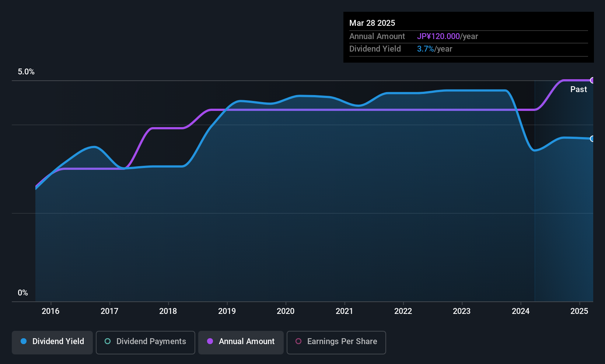The height and width of the screenshot is (364, 605).
Task: Click the 2020 axis label
Action: pyautogui.click(x=286, y=311)
